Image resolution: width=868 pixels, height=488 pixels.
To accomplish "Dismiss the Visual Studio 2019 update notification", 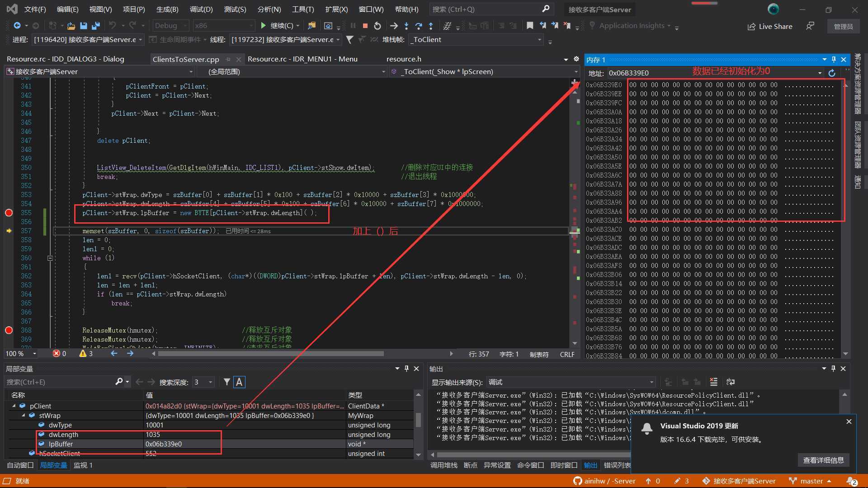I will [x=849, y=421].
